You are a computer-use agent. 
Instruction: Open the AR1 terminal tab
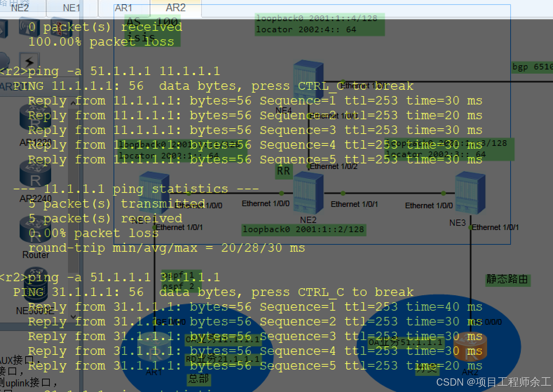[x=124, y=8]
